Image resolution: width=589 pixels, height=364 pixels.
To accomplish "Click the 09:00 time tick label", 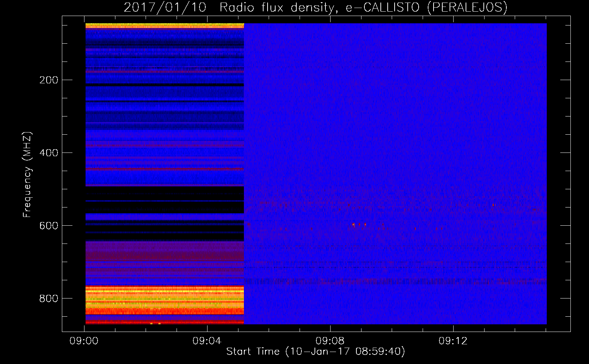I will tap(84, 341).
